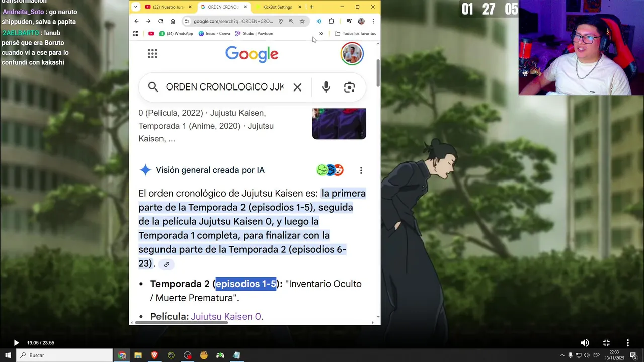Screen dimensions: 644x362
Task: Clear the Google search query
Action: coord(297,87)
